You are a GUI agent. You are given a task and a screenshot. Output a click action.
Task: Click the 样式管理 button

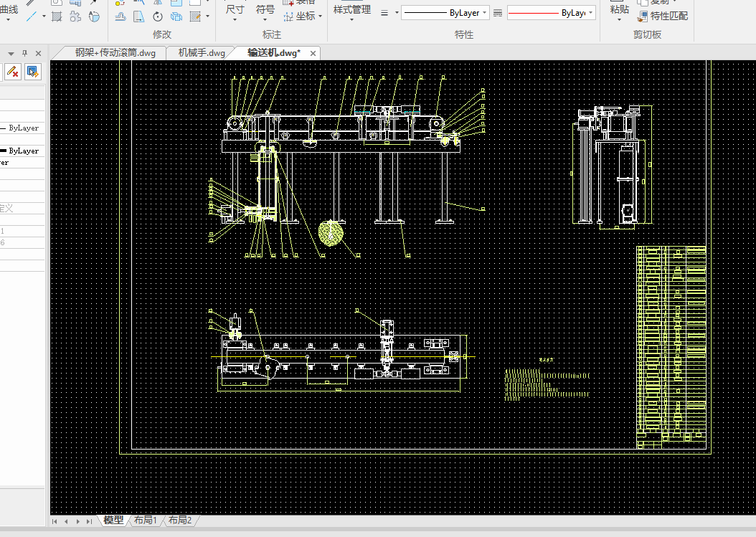pos(352,10)
